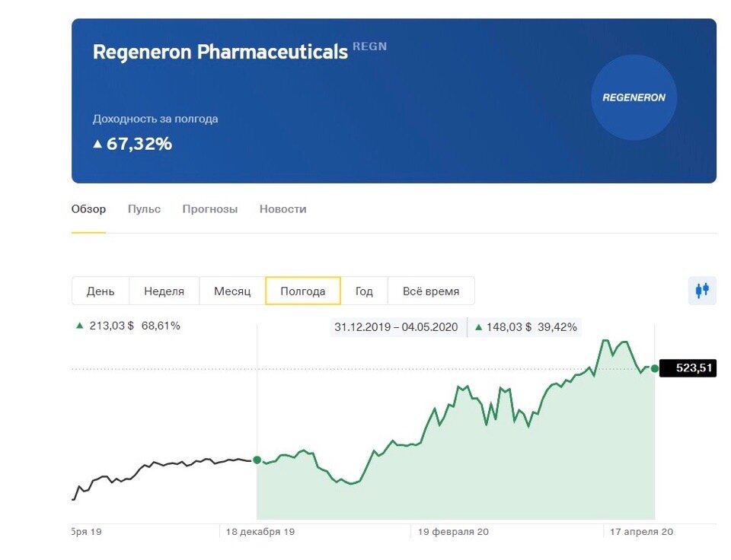Click the REGN ticker symbol
Image resolution: width=731 pixels, height=560 pixels.
pyautogui.click(x=369, y=46)
